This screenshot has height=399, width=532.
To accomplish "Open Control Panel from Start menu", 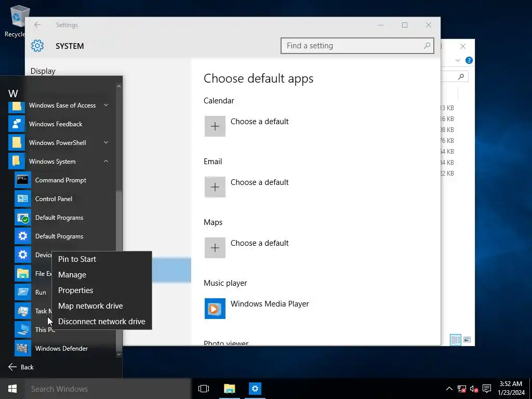I will (x=54, y=199).
